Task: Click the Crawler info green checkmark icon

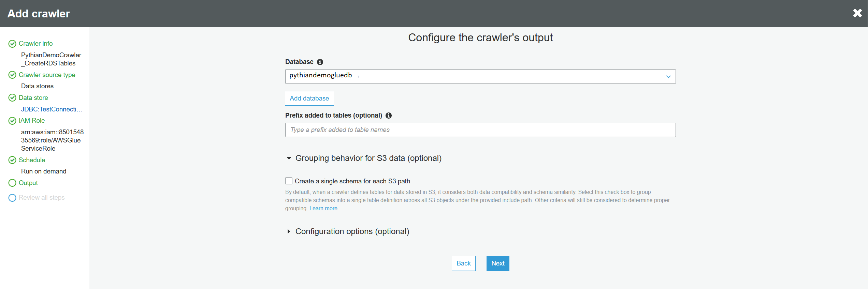Action: click(x=12, y=44)
